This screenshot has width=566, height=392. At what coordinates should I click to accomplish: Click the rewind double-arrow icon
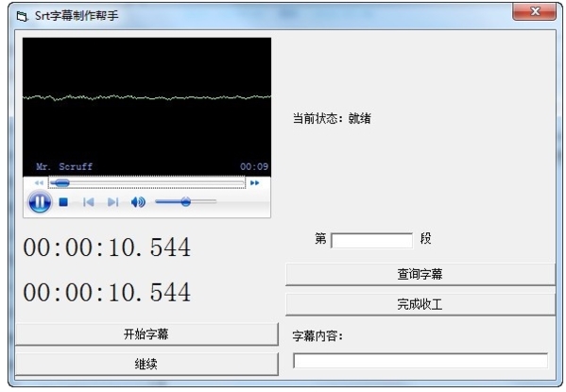[x=39, y=183]
